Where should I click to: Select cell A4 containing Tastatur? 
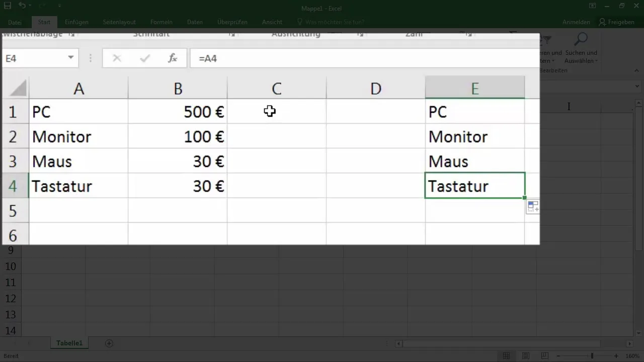point(78,186)
